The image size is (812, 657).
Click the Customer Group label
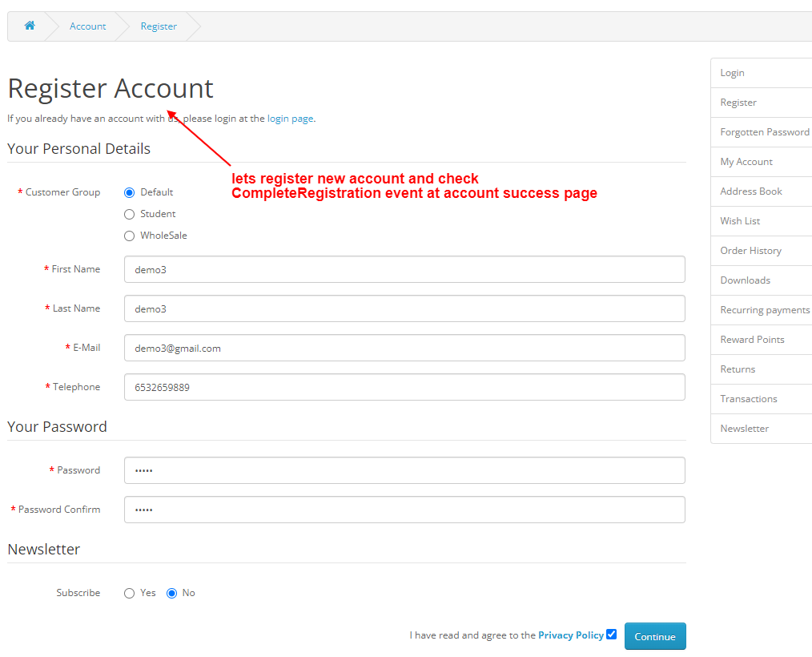click(62, 192)
